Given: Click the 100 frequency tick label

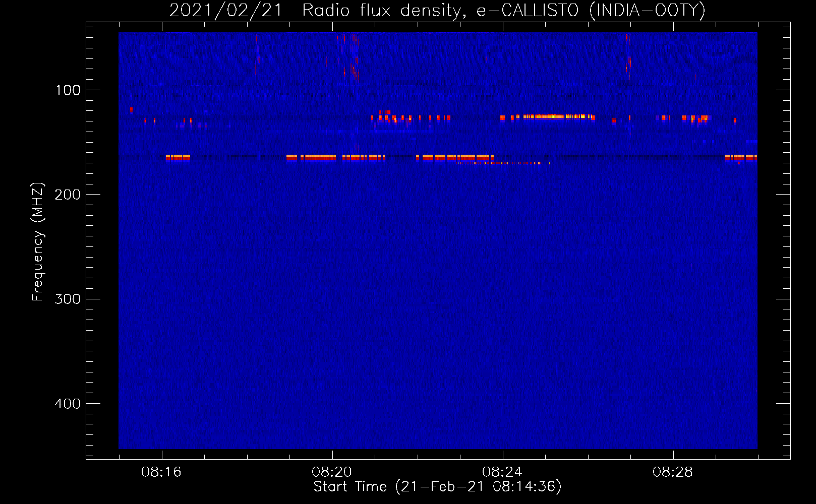Looking at the screenshot, I should (68, 90).
